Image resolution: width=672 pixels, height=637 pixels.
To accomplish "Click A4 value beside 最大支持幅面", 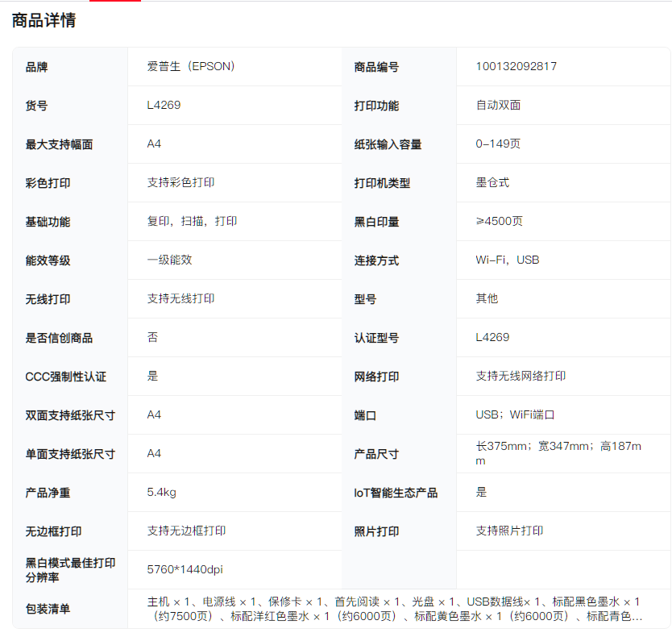I will point(154,144).
